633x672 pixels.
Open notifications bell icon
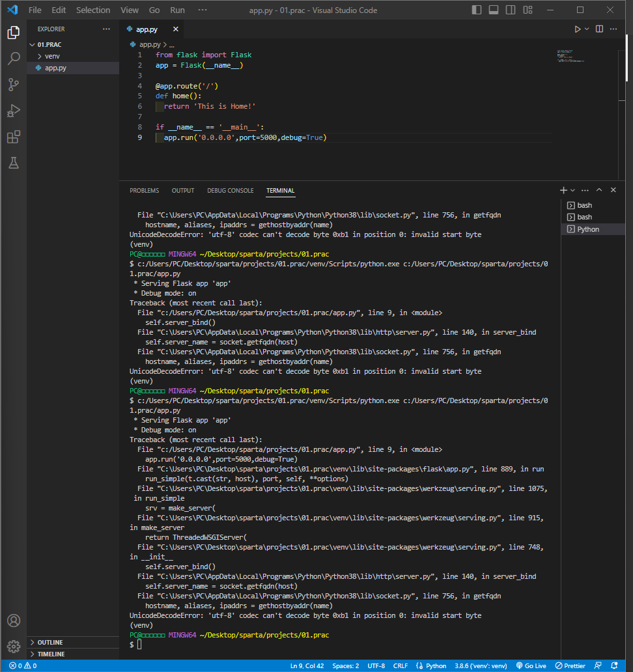(x=614, y=665)
